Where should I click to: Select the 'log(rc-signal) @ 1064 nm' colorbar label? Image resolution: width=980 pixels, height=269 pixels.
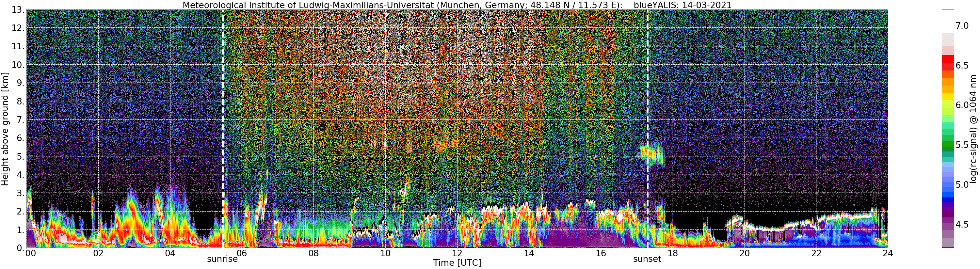pos(974,129)
